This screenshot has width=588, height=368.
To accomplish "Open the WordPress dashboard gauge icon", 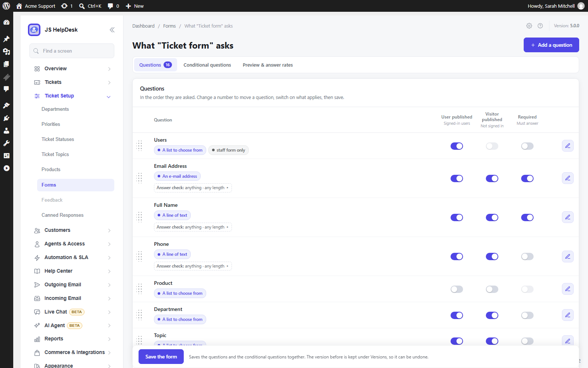I will click(6, 22).
